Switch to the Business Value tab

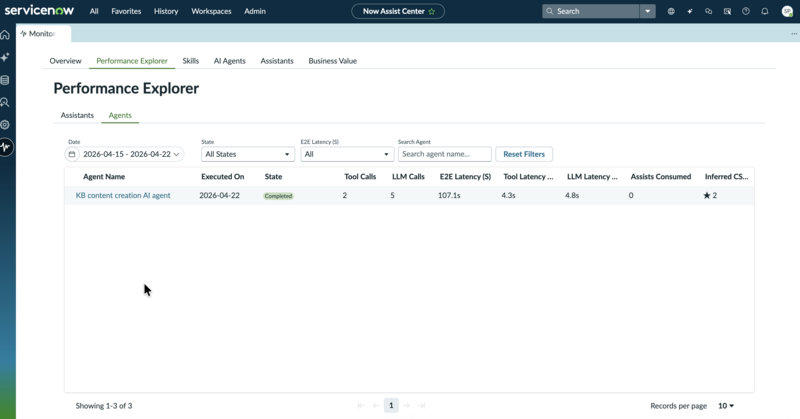pos(333,61)
